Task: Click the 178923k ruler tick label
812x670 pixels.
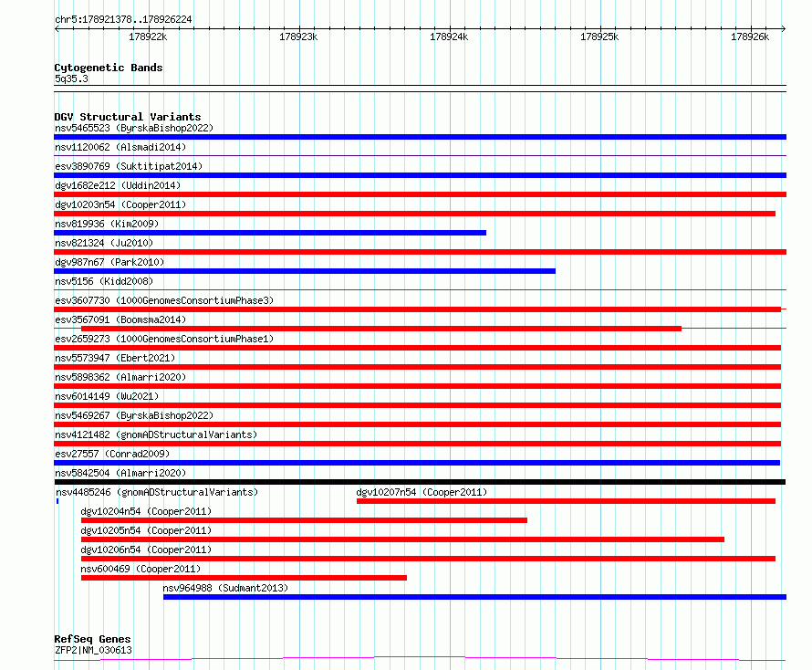Action: [x=298, y=37]
